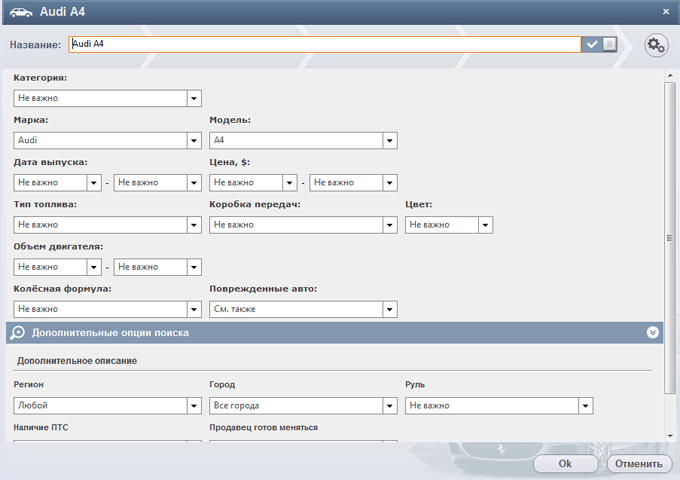Open the Модель dropdown showing A4

tap(303, 140)
